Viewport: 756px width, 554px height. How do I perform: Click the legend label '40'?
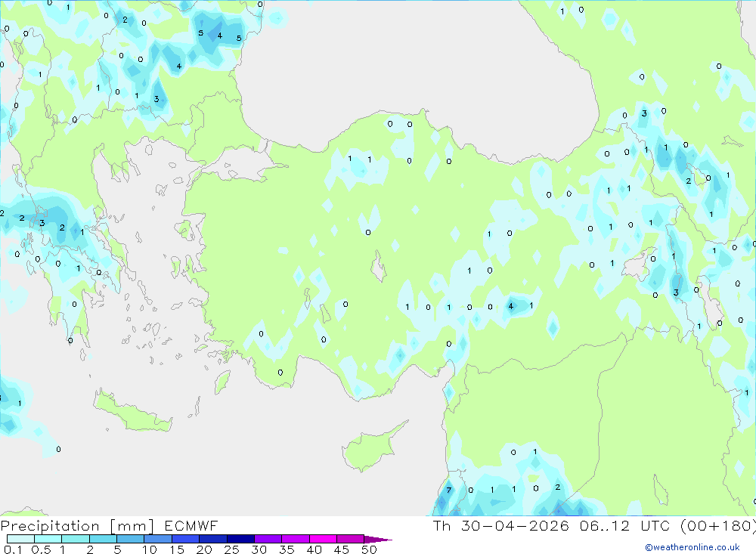click(314, 549)
